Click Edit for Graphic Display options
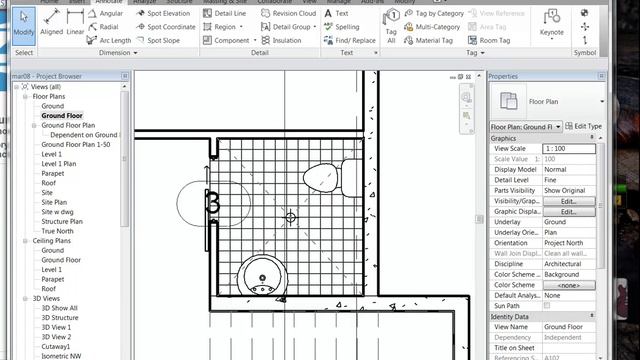Image resolution: width=640 pixels, height=360 pixels. coord(569,212)
